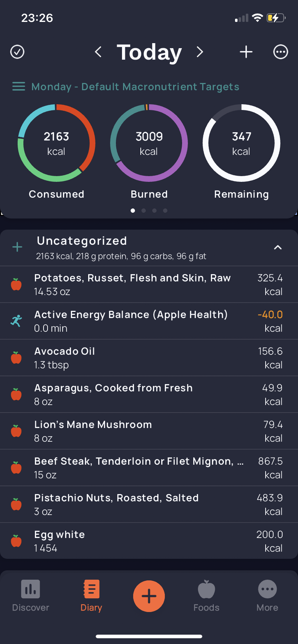Open the More tab
The height and width of the screenshot is (644, 298).
(x=267, y=596)
